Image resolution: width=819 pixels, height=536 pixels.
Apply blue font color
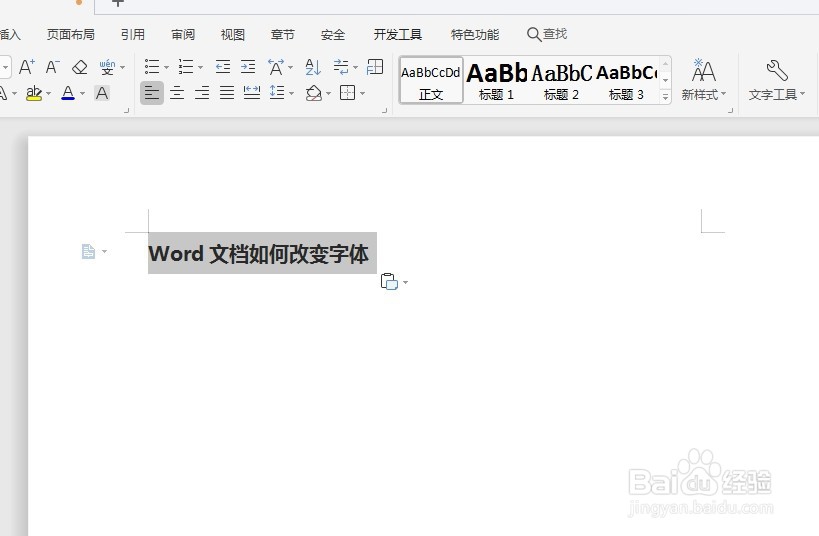pos(68,93)
